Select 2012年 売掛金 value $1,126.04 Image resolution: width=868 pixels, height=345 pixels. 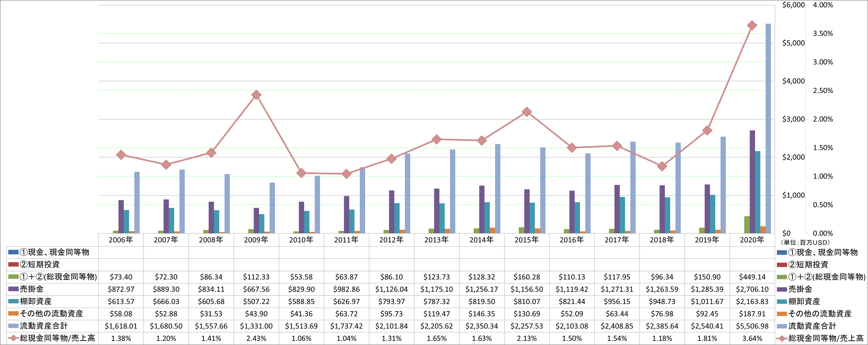(x=392, y=289)
